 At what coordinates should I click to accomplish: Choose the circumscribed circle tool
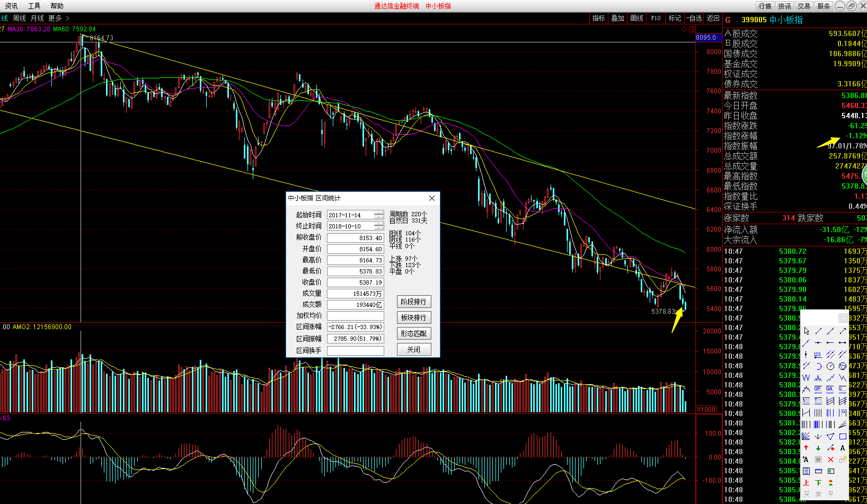click(x=843, y=366)
